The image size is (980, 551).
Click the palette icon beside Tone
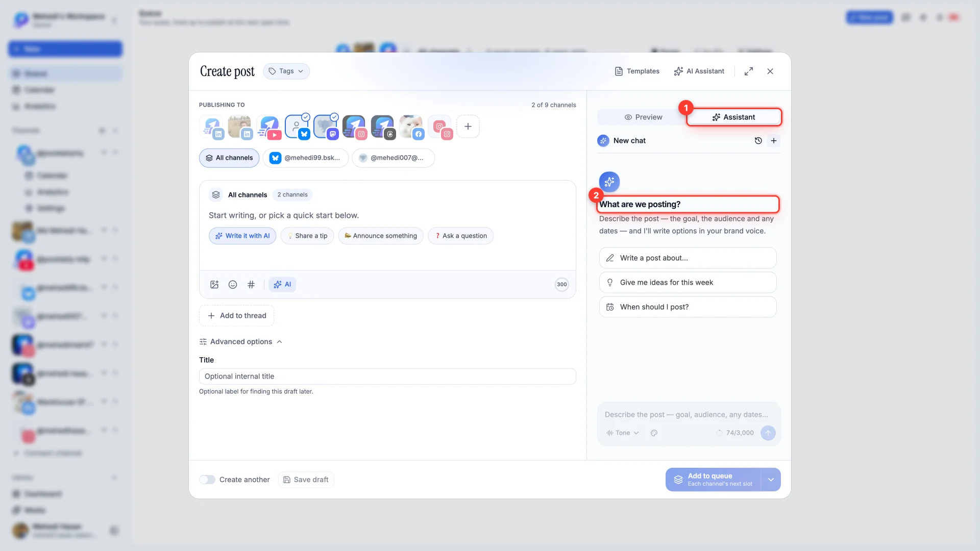pyautogui.click(x=654, y=433)
